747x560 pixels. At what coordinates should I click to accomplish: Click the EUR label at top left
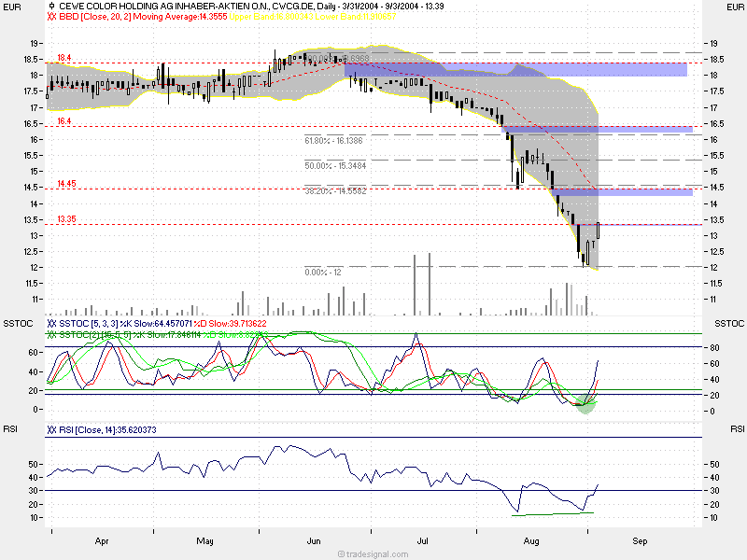12,7
